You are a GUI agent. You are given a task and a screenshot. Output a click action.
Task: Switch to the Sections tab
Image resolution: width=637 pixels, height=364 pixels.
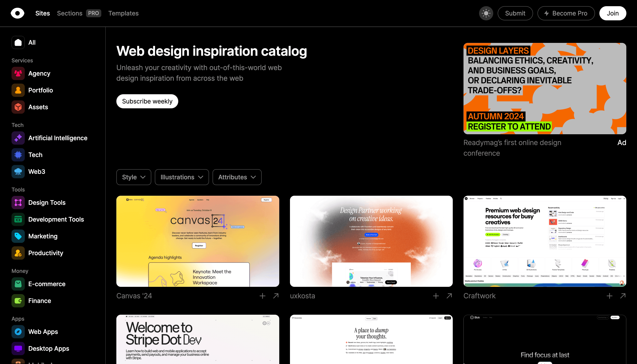tap(69, 13)
